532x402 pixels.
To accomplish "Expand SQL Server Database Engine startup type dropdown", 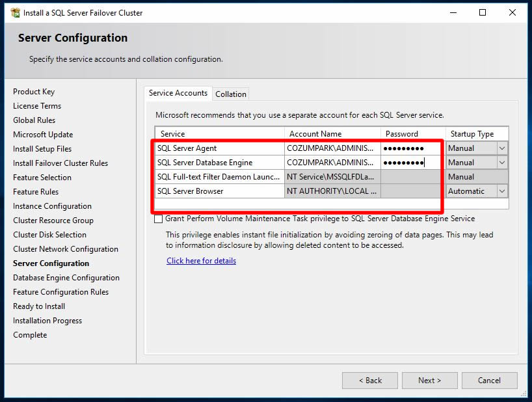I will tap(501, 163).
